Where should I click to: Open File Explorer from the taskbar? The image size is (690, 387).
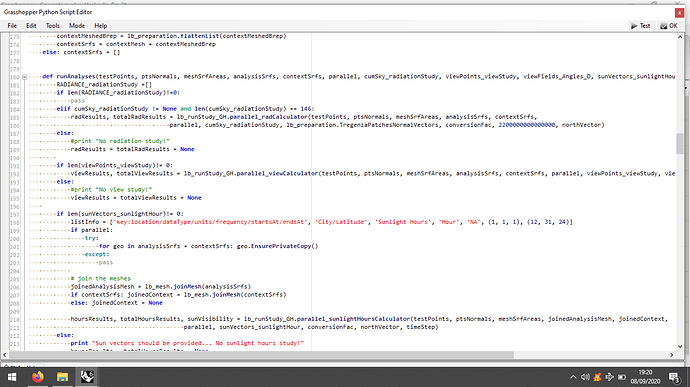pyautogui.click(x=62, y=377)
